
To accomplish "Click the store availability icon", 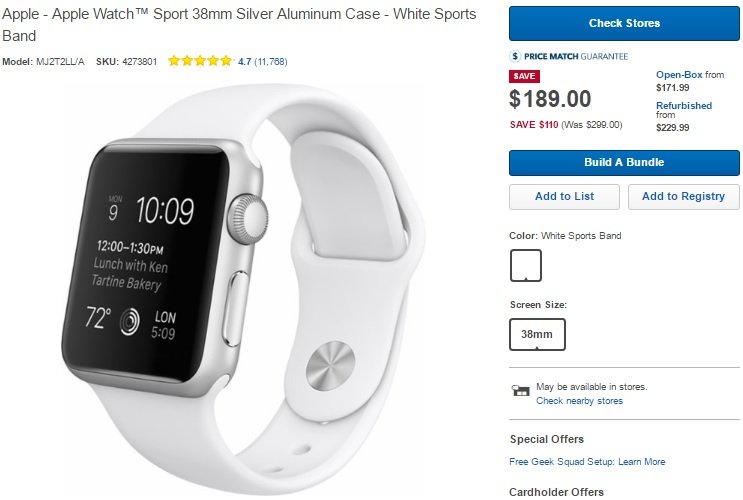I will click(x=520, y=391).
